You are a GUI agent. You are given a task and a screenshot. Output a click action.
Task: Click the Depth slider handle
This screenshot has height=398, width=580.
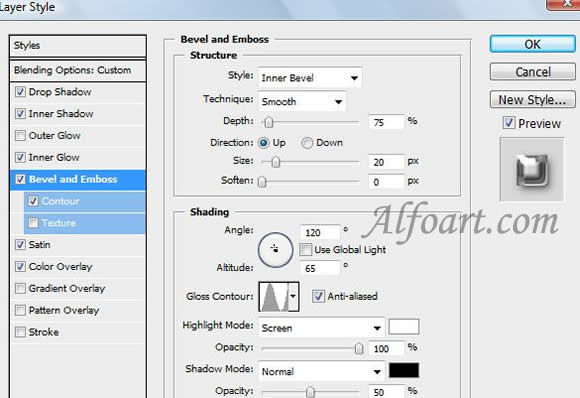(x=269, y=122)
